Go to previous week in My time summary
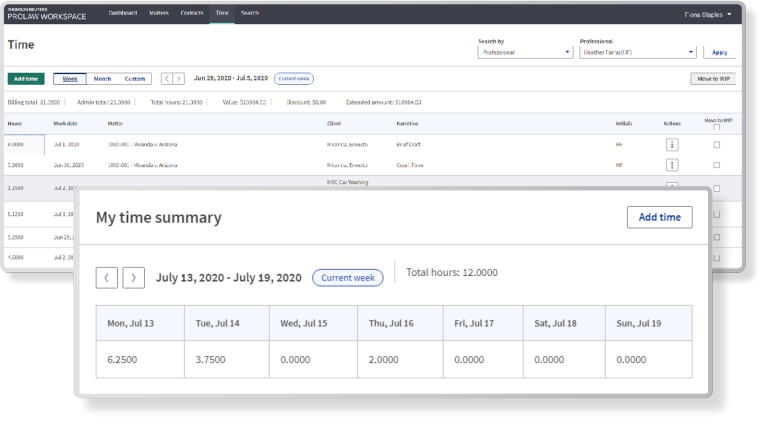 (107, 277)
